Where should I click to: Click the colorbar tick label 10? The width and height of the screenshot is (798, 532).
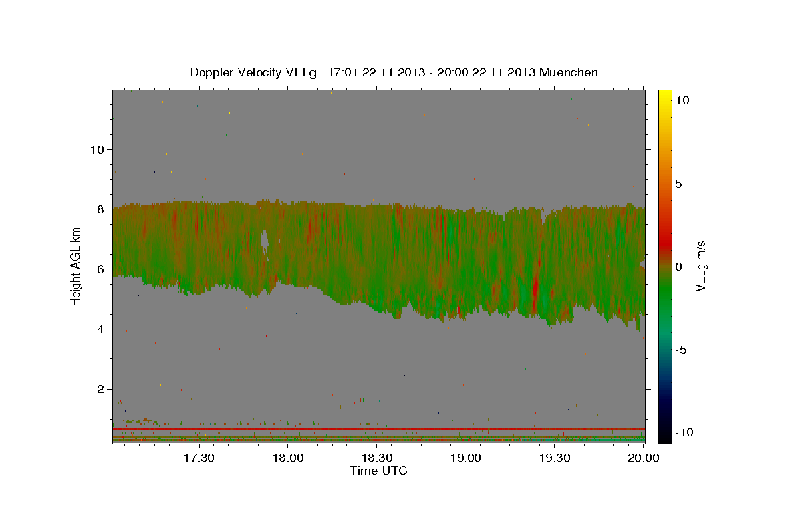(682, 100)
